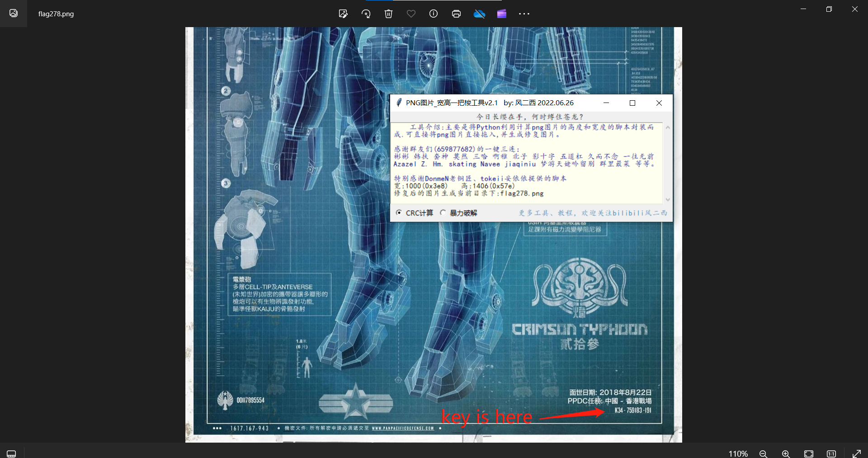Open the Photos app home icon
This screenshot has height=458, width=868.
[x=14, y=13]
